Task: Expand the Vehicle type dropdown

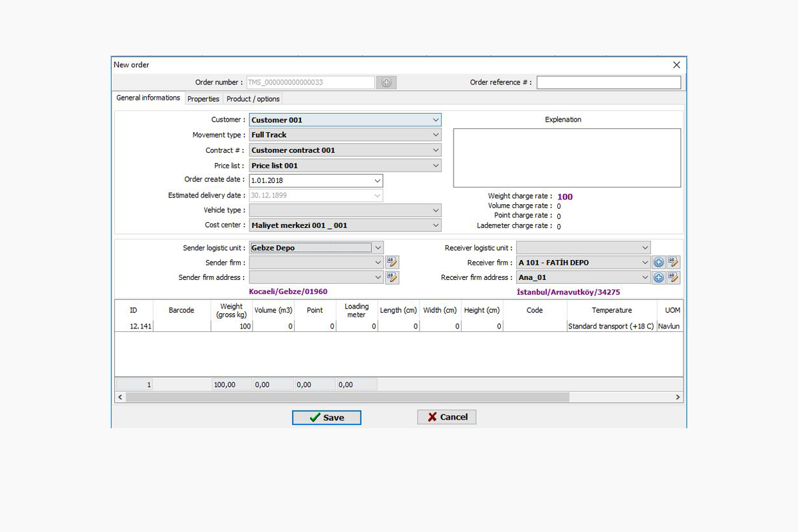Action: click(436, 210)
